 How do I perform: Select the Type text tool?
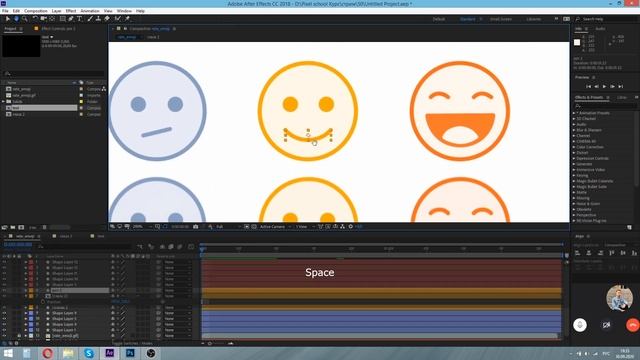coord(80,19)
